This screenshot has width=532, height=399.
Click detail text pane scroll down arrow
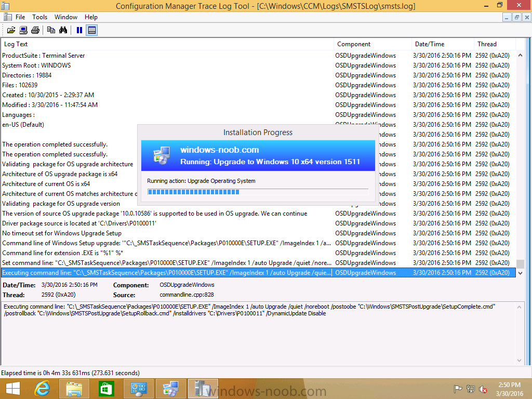point(519,361)
